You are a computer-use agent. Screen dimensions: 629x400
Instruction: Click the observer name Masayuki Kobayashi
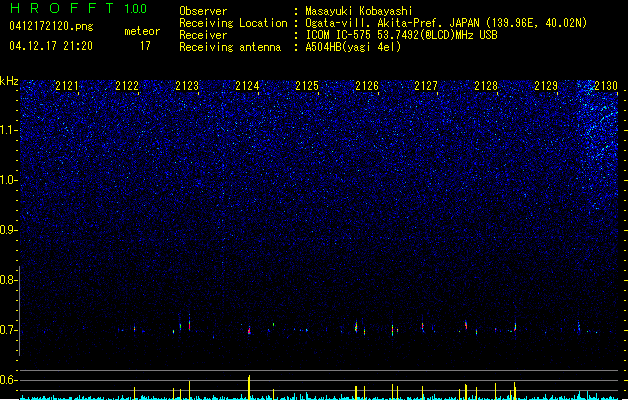(359, 11)
